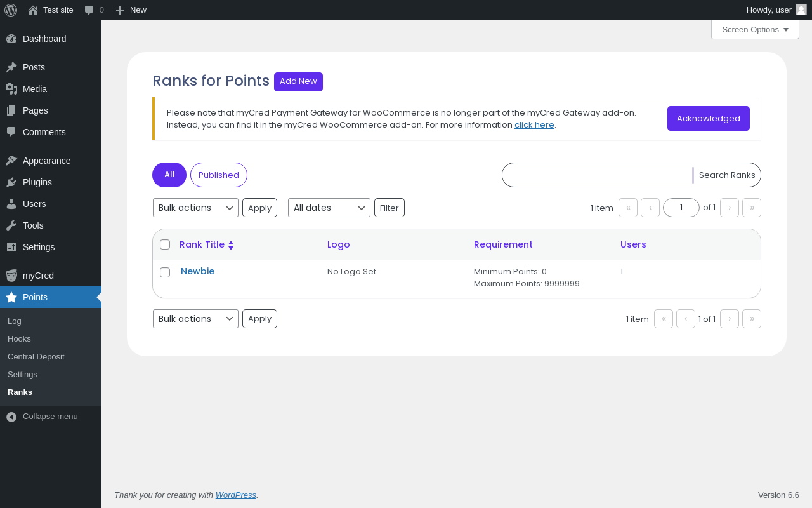Open Howdy, user account menu

tap(776, 10)
